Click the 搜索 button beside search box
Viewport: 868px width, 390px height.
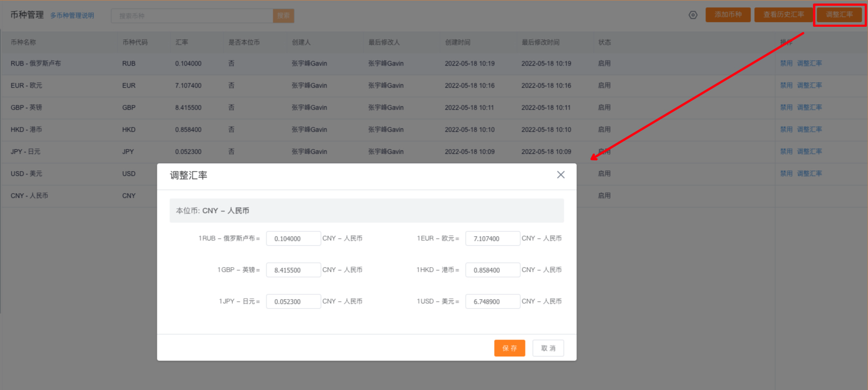tap(283, 16)
